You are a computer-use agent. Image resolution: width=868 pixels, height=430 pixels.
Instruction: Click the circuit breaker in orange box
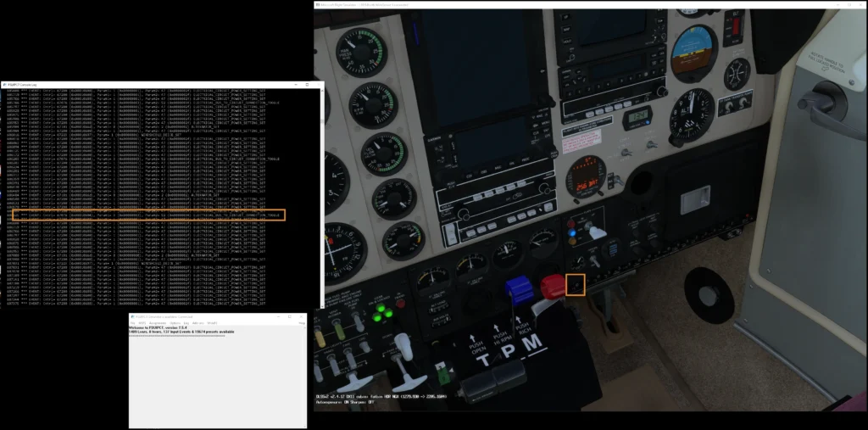click(576, 285)
